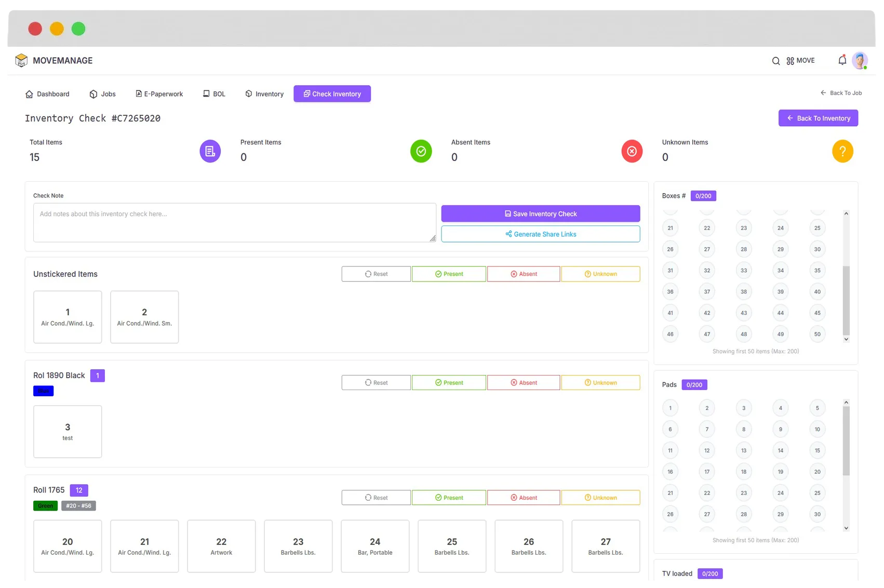Click the red Absent Items status icon

point(632,151)
